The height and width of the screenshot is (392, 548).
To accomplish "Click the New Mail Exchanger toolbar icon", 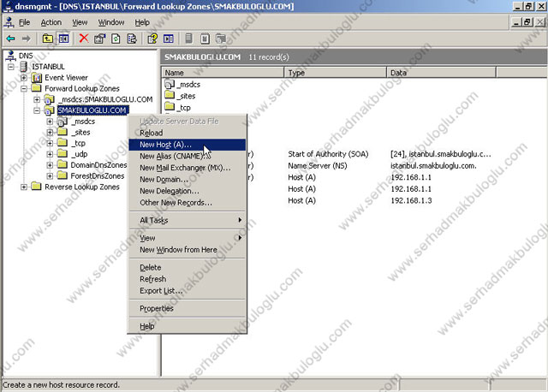I will tap(221, 39).
